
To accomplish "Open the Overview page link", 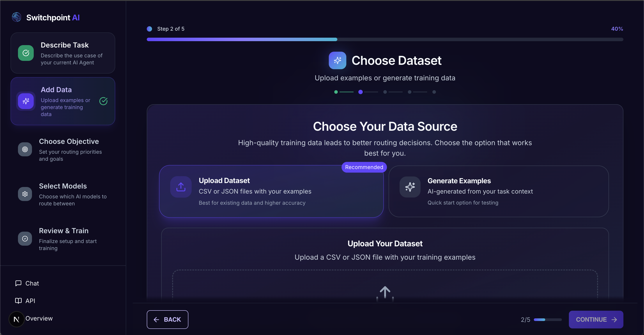I will click(39, 319).
